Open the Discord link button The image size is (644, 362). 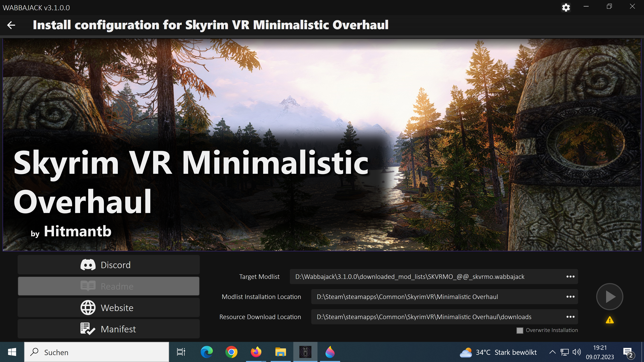coord(109,265)
